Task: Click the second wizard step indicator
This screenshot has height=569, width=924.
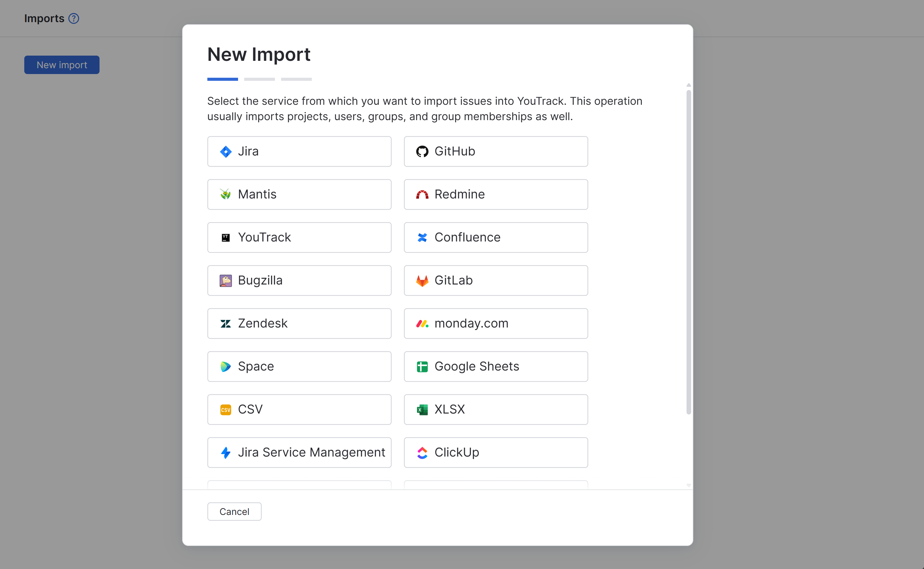Action: 260,79
